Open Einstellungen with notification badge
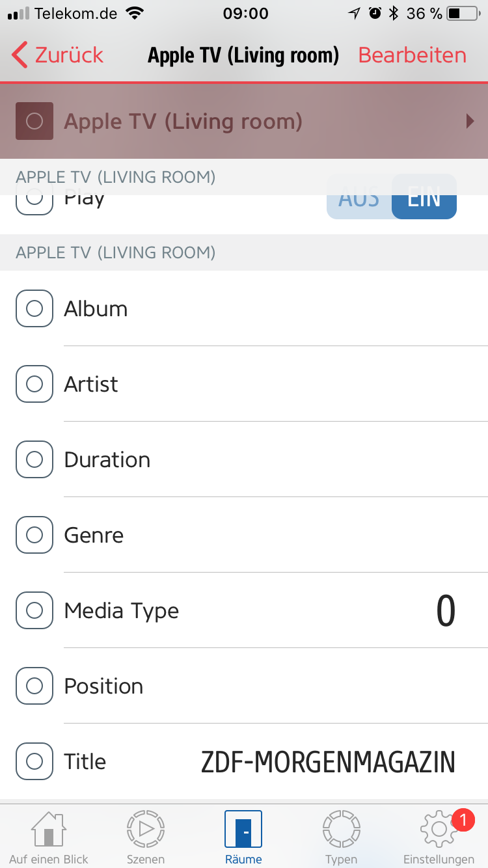488x868 pixels. tap(439, 837)
